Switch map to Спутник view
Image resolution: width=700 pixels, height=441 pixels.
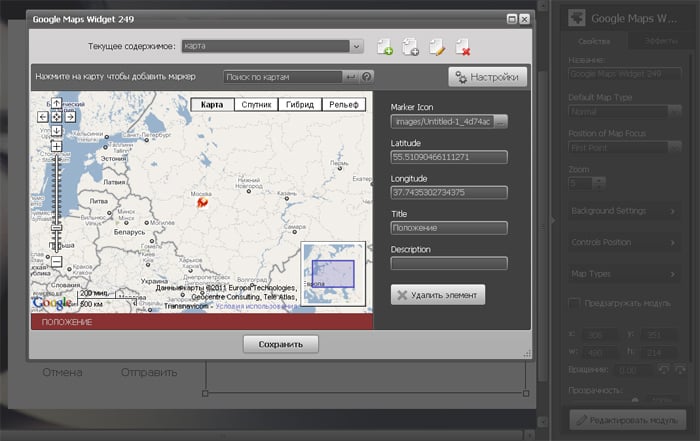click(254, 104)
